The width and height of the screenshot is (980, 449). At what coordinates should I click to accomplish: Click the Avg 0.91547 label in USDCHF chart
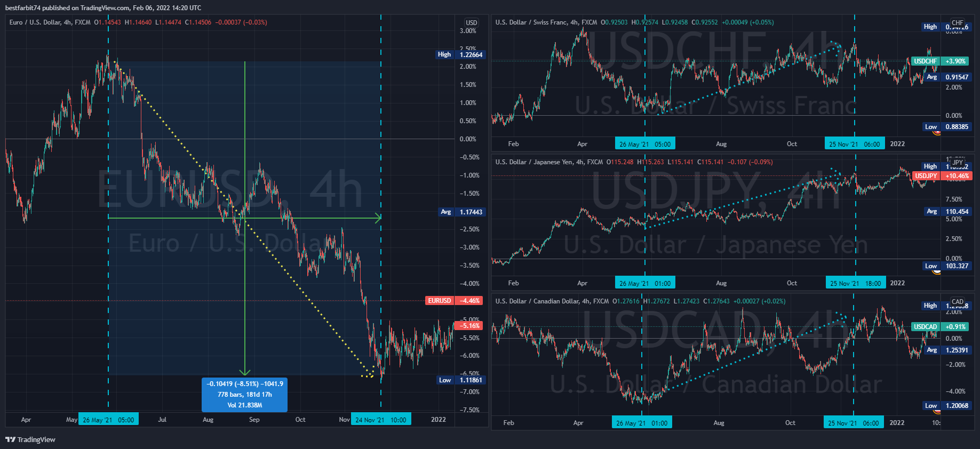[x=947, y=77]
